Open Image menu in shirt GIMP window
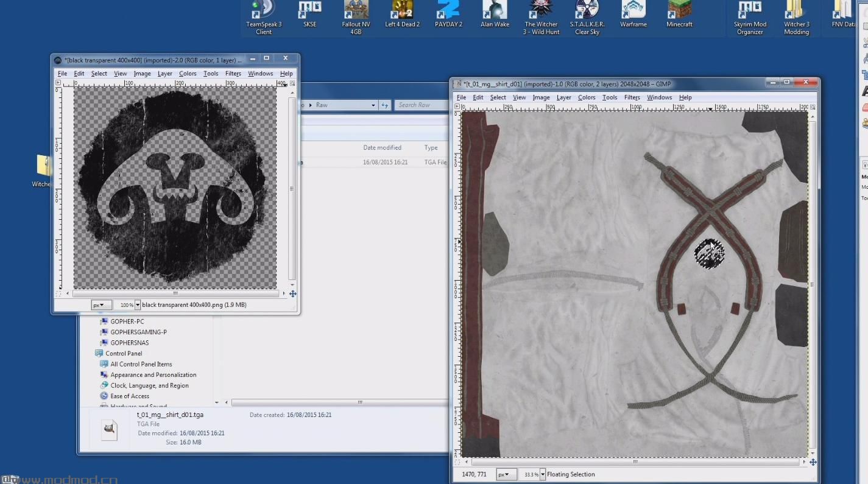Viewport: 868px width, 484px height. pos(541,97)
